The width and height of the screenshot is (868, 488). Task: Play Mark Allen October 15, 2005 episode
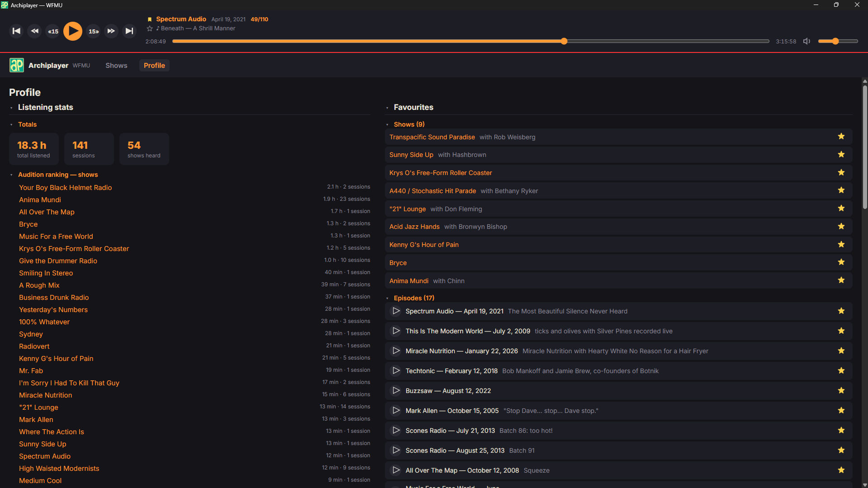pyautogui.click(x=396, y=411)
